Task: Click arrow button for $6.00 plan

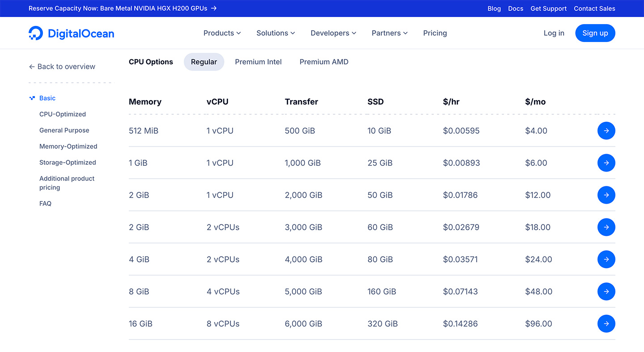Action: click(x=606, y=163)
